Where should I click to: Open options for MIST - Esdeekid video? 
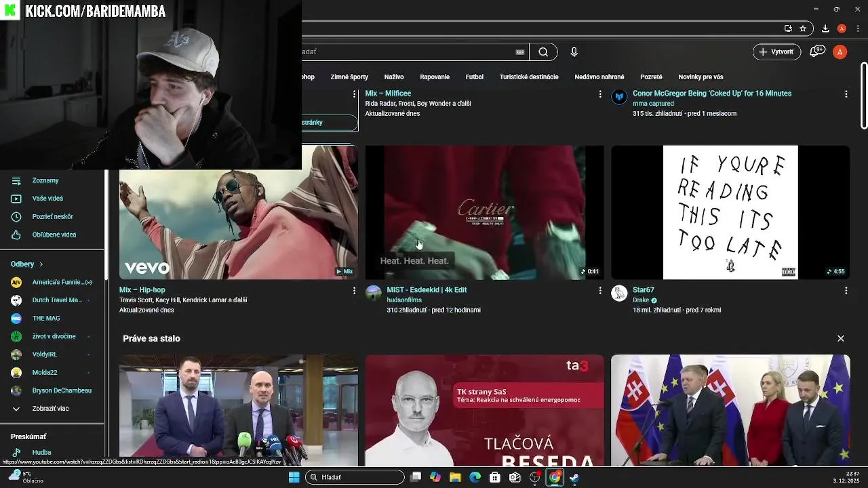599,291
